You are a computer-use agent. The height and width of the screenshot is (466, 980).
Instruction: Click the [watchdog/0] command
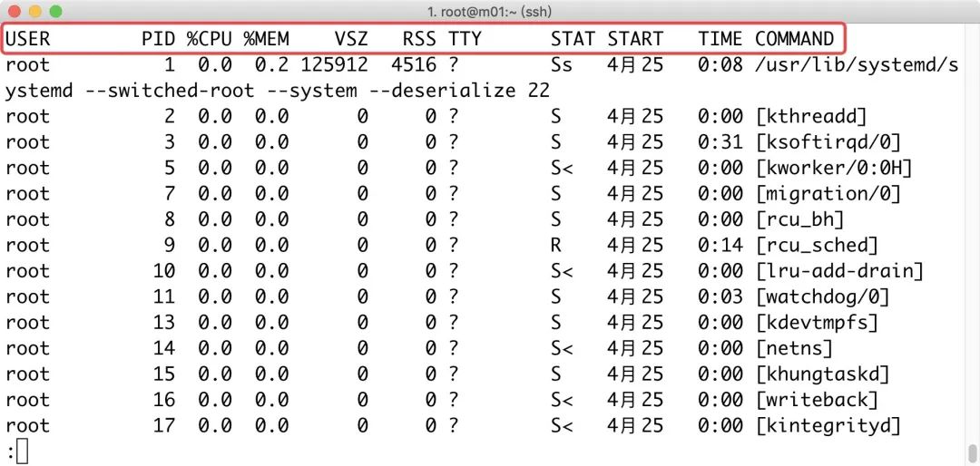click(822, 296)
